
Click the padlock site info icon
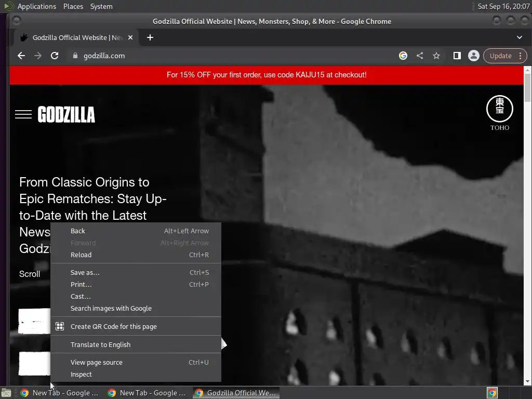75,56
